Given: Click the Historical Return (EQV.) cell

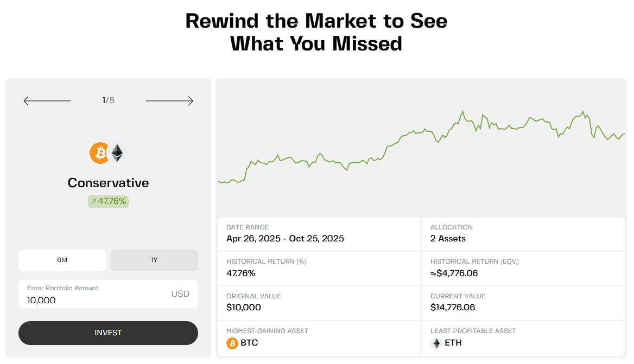Looking at the screenshot, I should coord(523,268).
